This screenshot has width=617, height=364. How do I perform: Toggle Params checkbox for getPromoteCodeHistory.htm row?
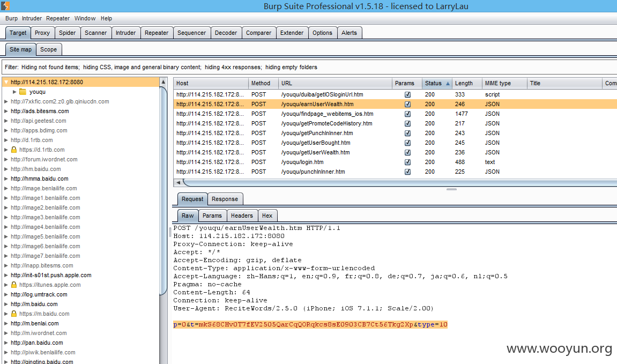click(407, 123)
